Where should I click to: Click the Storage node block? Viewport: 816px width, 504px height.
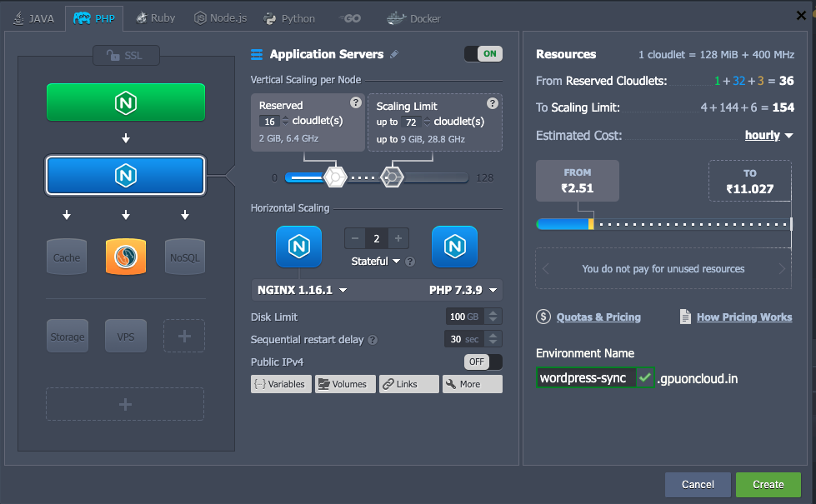67,337
